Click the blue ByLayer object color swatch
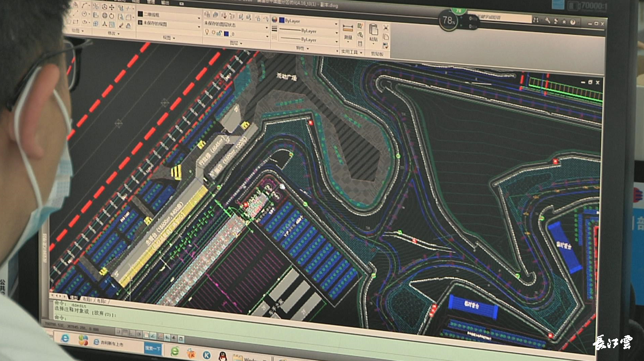Image resolution: width=644 pixels, height=361 pixels. tap(282, 20)
